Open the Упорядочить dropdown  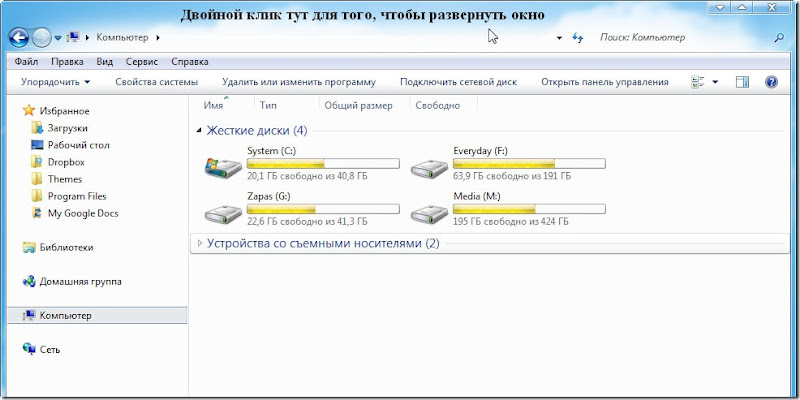pyautogui.click(x=56, y=82)
